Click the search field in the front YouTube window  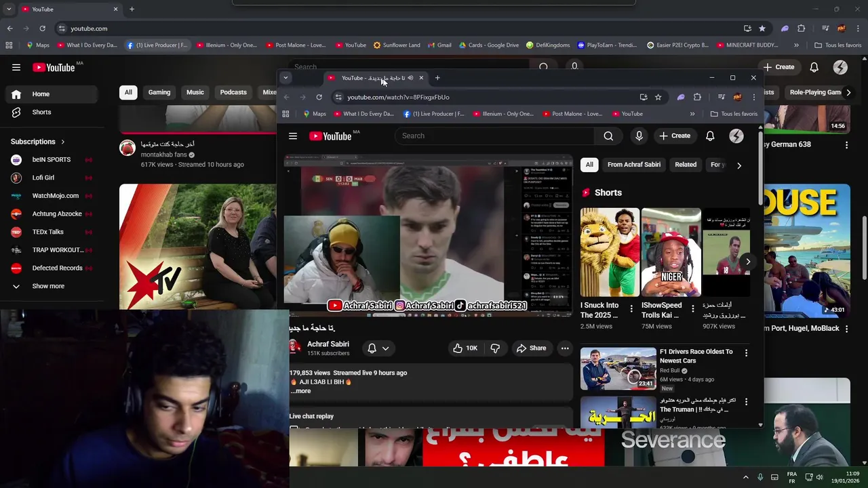point(495,136)
